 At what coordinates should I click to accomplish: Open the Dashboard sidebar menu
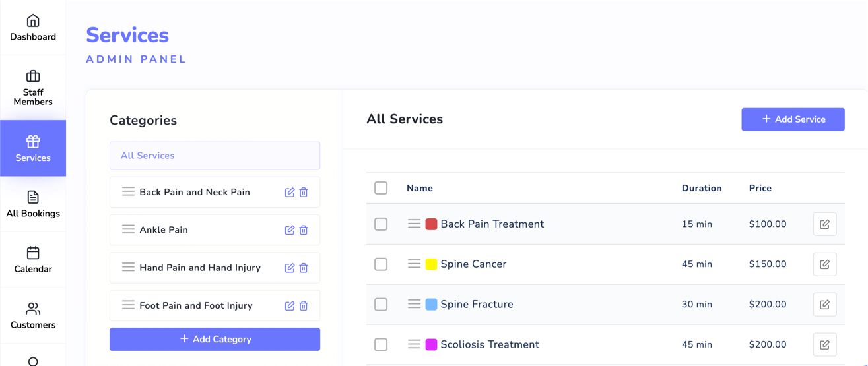(x=33, y=28)
